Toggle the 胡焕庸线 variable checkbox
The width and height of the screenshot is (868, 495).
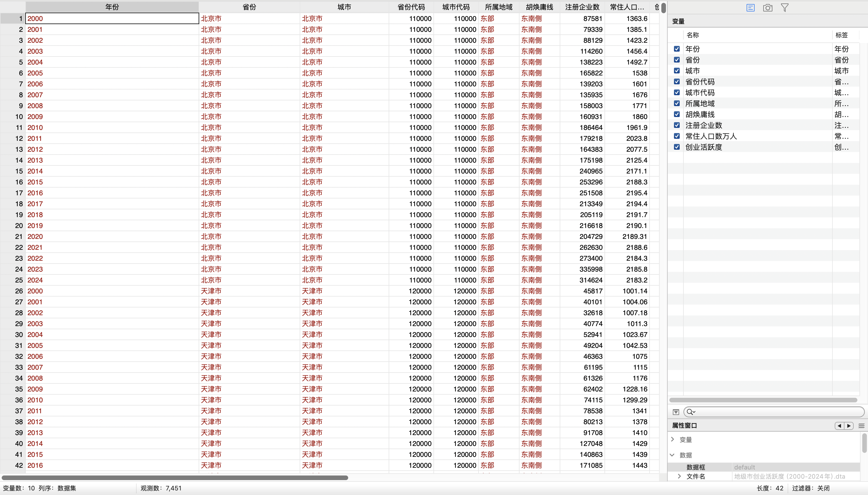click(x=677, y=114)
